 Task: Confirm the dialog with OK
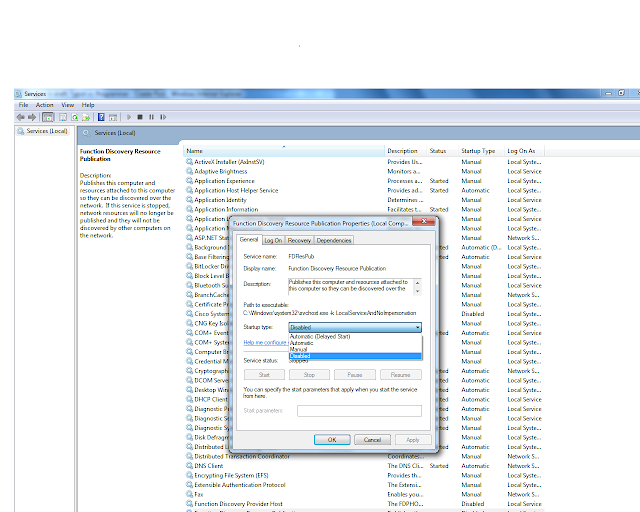tap(332, 440)
